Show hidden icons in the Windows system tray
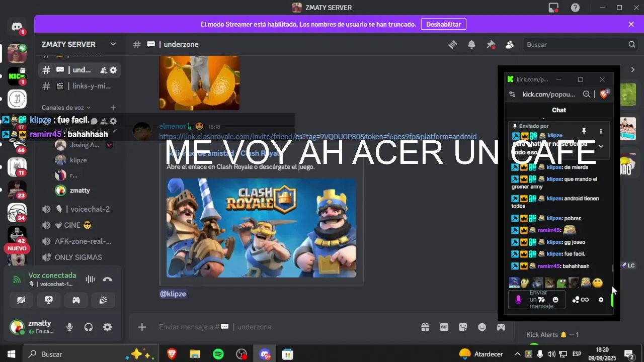644x362 pixels. [x=517, y=354]
